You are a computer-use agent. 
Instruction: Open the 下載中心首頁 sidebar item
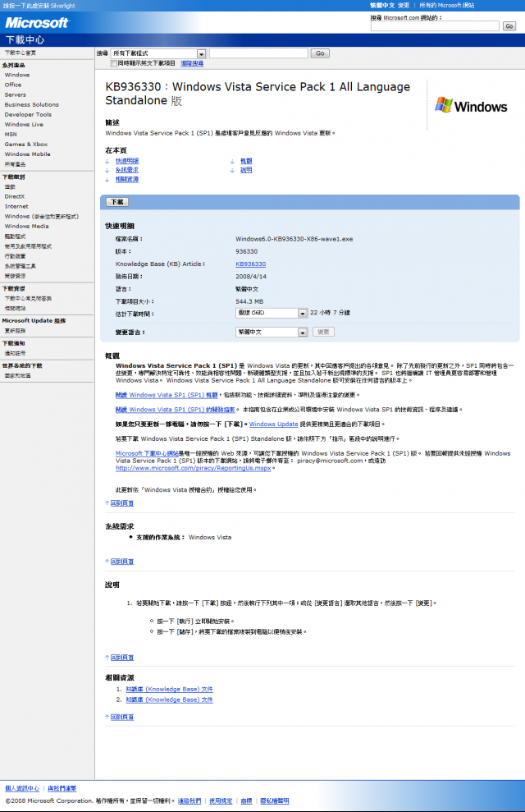(x=21, y=53)
